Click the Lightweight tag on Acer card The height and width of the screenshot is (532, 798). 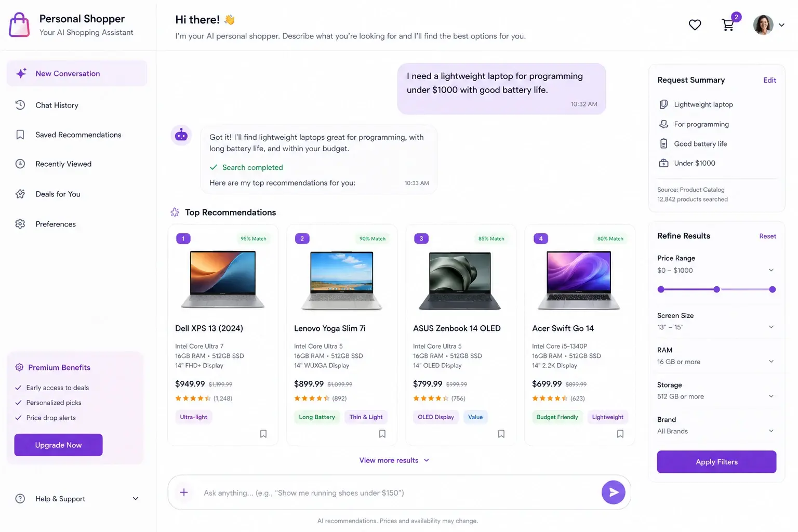(607, 417)
